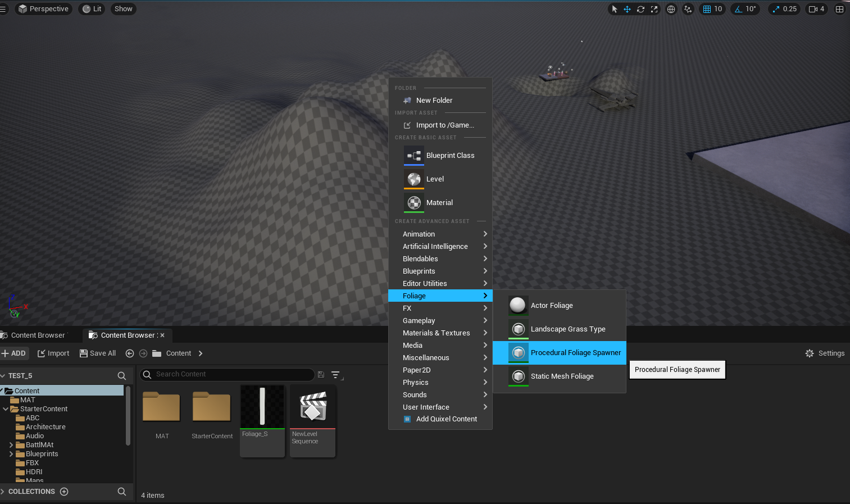Create an Actor Foliage asset
The image size is (850, 504).
(560, 306)
